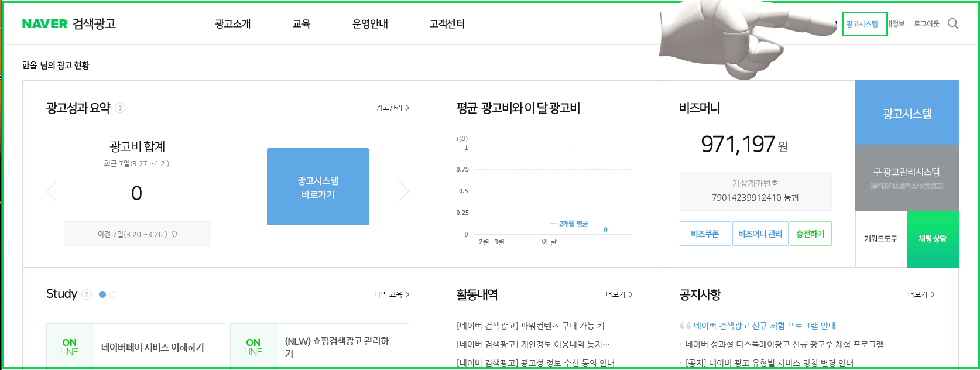Image resolution: width=980 pixels, height=370 pixels.
Task: Open 네이버 성과형 디스플레이광고 신규 광고주 notice
Action: point(784,344)
